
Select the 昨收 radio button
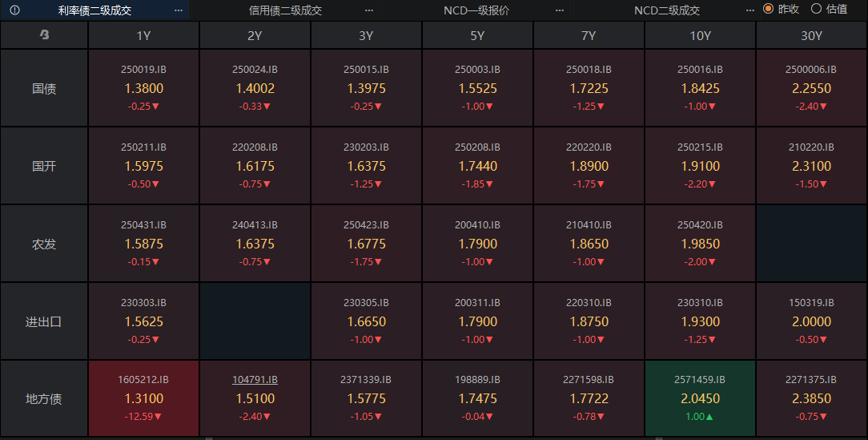click(768, 9)
